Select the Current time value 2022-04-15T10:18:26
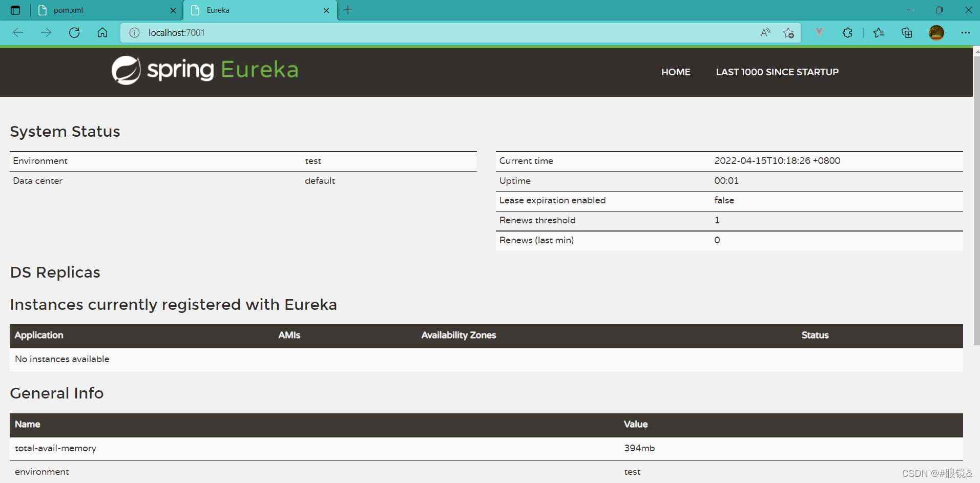 [777, 161]
